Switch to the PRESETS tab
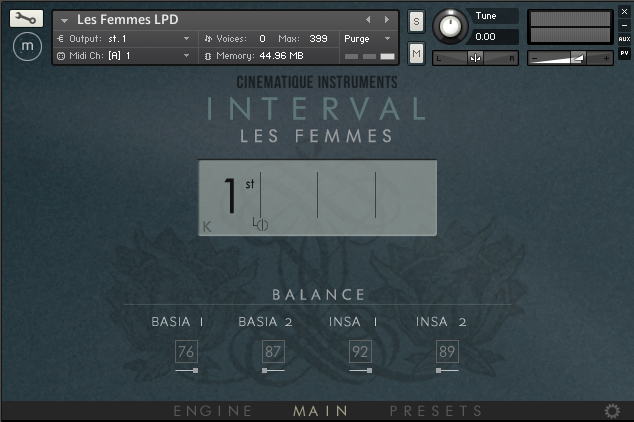Screen dimensions: 634x422 tap(436, 411)
